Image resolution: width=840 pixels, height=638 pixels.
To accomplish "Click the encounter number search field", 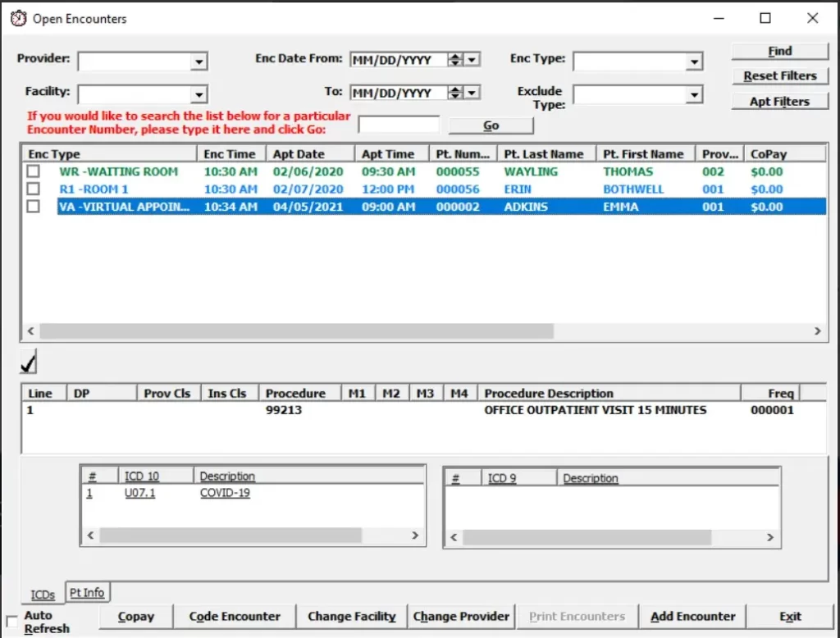I will (398, 123).
